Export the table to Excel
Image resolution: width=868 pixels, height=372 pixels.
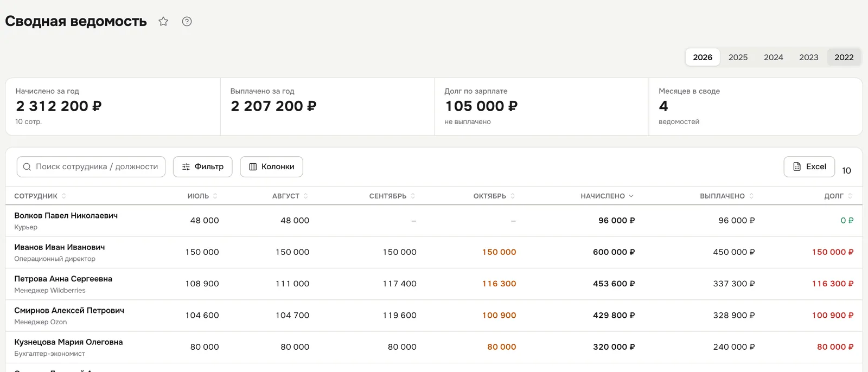point(809,167)
